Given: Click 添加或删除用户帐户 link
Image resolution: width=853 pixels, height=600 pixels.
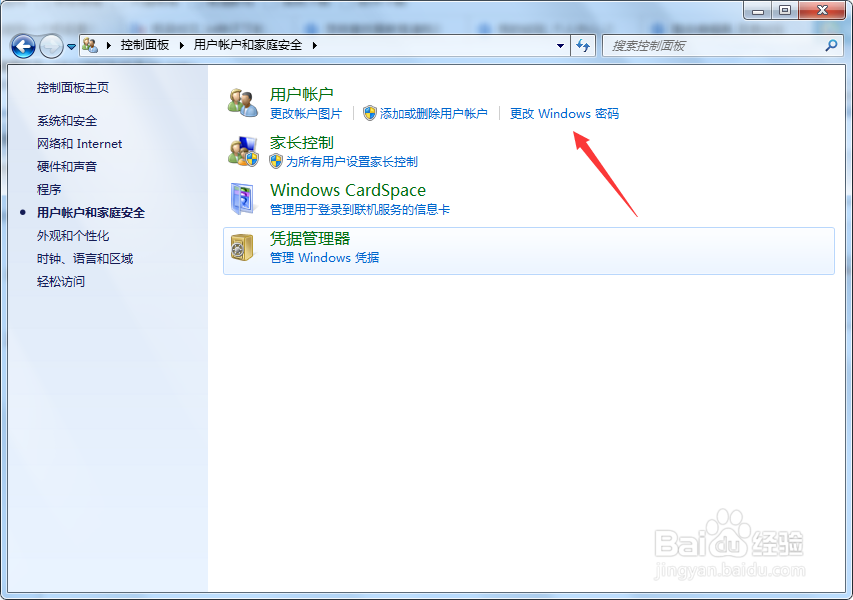Looking at the screenshot, I should point(434,114).
